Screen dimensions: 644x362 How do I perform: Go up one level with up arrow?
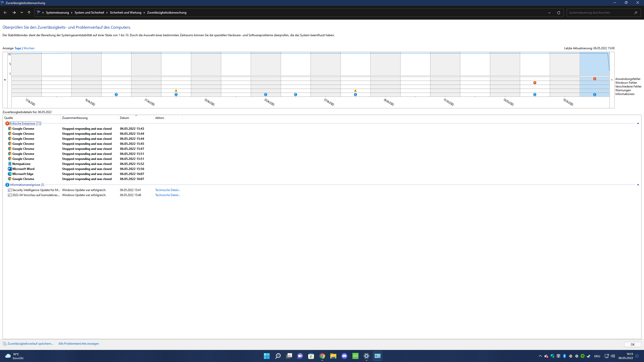29,13
